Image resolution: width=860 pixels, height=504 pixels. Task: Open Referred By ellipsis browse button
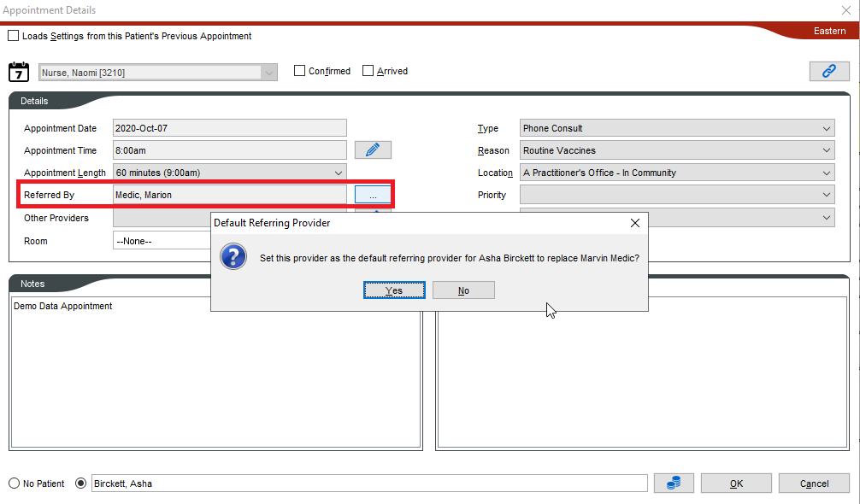coord(373,196)
